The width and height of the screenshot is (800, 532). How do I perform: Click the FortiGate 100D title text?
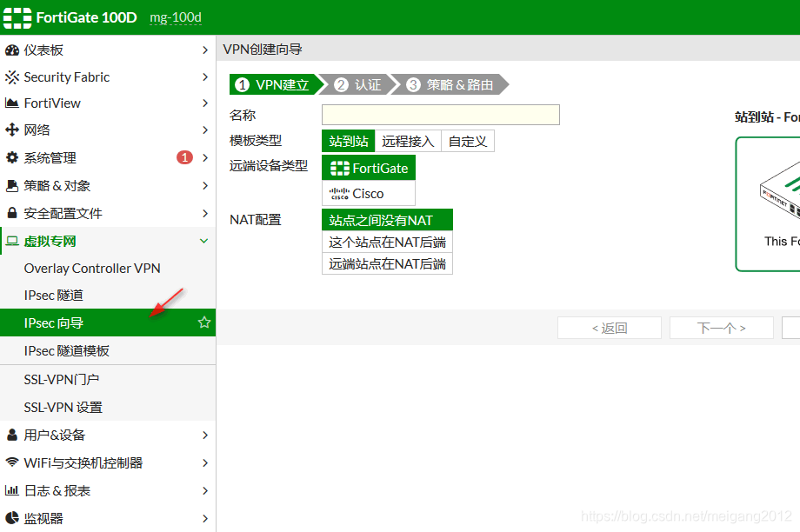tap(86, 18)
